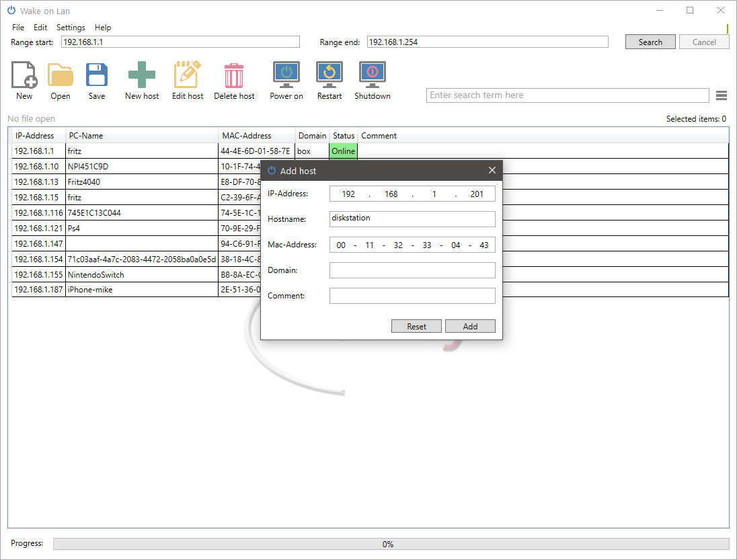Close the Add host dialog
Viewport: 737px width, 560px height.
pyautogui.click(x=492, y=170)
